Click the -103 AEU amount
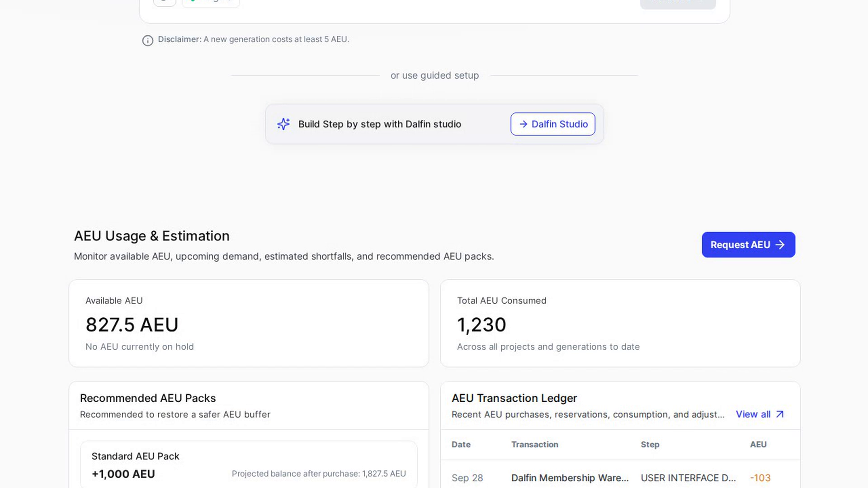868x488 pixels. click(760, 478)
